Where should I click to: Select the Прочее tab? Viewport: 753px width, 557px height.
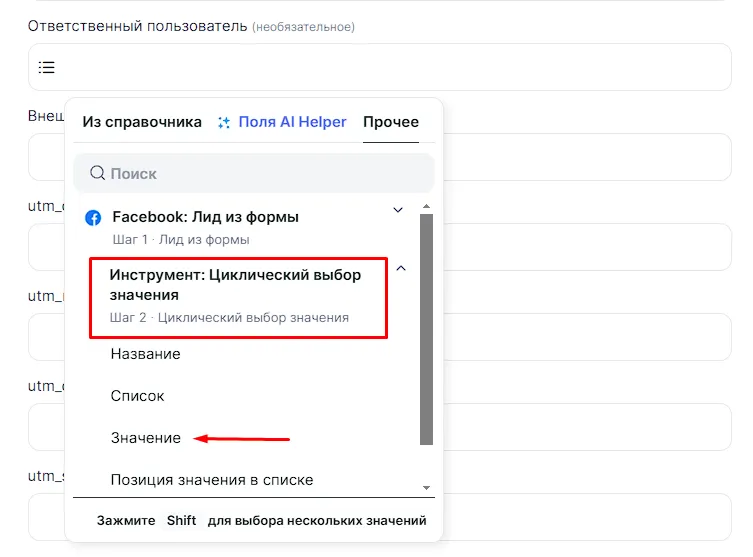tap(390, 122)
